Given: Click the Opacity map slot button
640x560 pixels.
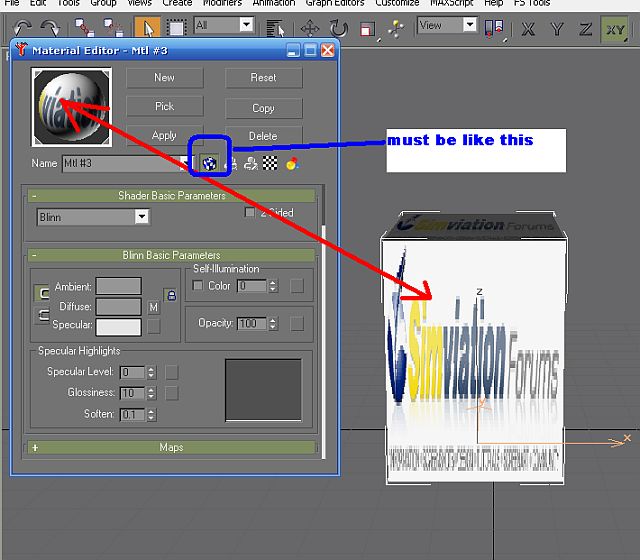Looking at the screenshot, I should 297,324.
